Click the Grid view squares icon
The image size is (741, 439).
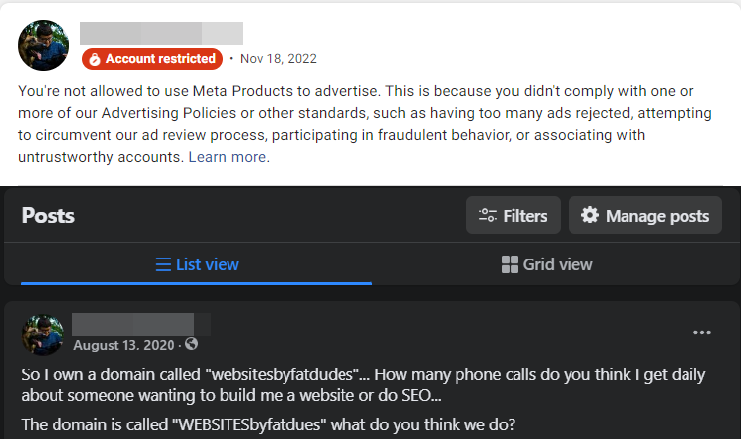click(x=510, y=265)
